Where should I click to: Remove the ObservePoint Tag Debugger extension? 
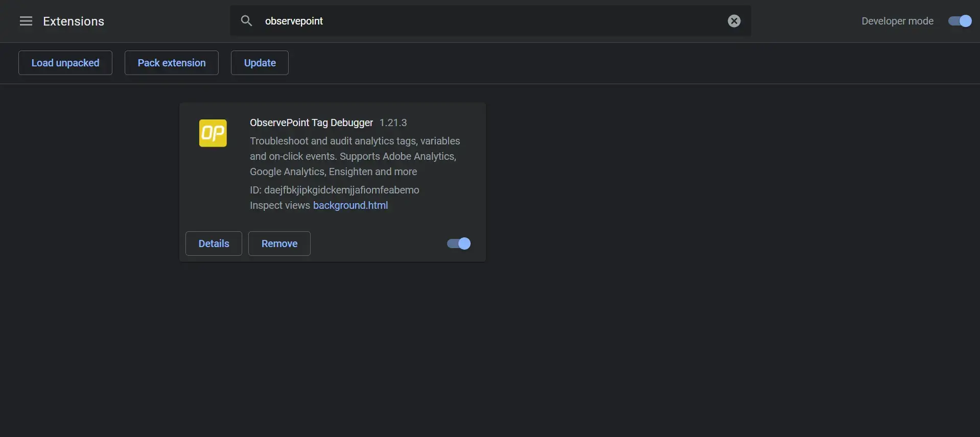click(279, 244)
